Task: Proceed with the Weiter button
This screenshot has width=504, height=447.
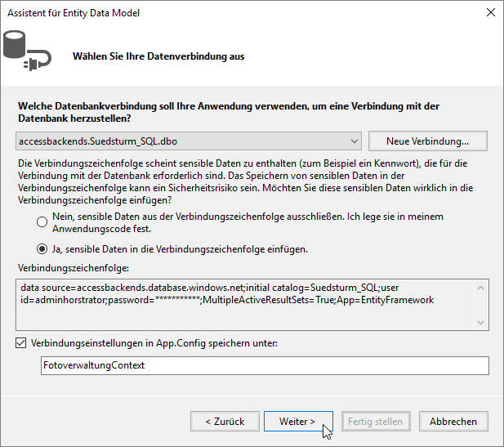Action: pyautogui.click(x=298, y=422)
